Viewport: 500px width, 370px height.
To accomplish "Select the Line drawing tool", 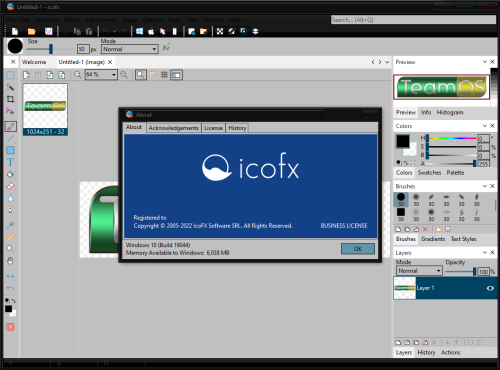I will tap(10, 138).
